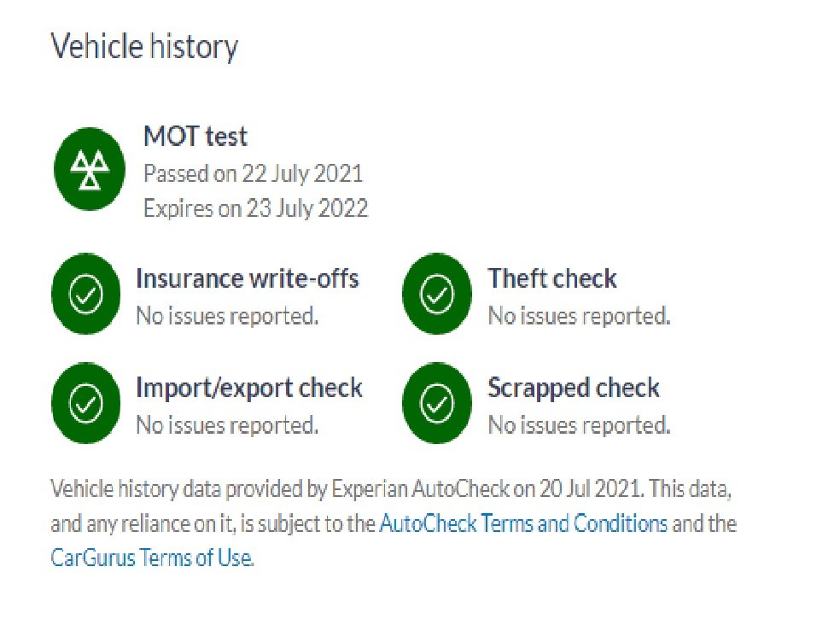Screen dimensions: 840x625
Task: Click No issues reported under Insurance write-offs
Action: pyautogui.click(x=227, y=316)
